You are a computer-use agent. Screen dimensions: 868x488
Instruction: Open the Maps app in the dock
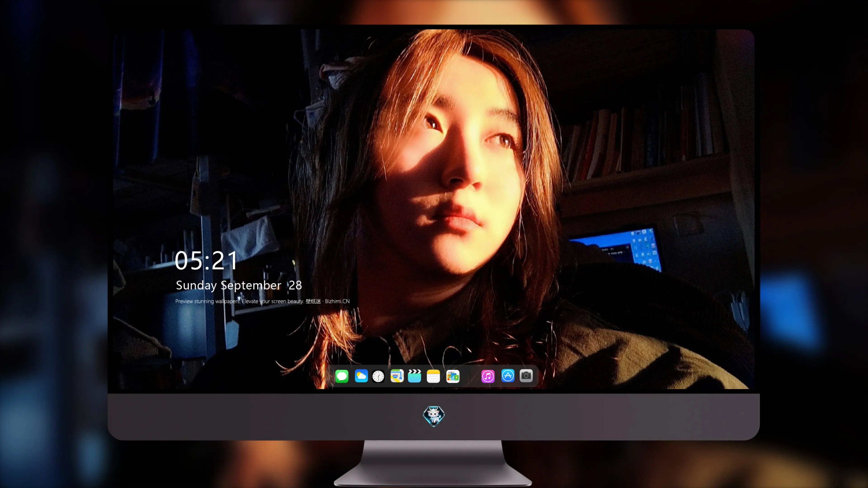pyautogui.click(x=397, y=376)
